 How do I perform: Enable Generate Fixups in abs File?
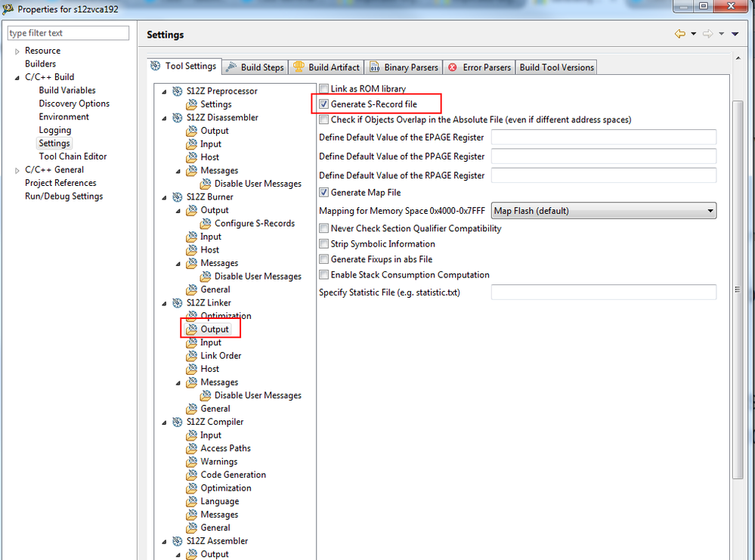[x=324, y=259]
